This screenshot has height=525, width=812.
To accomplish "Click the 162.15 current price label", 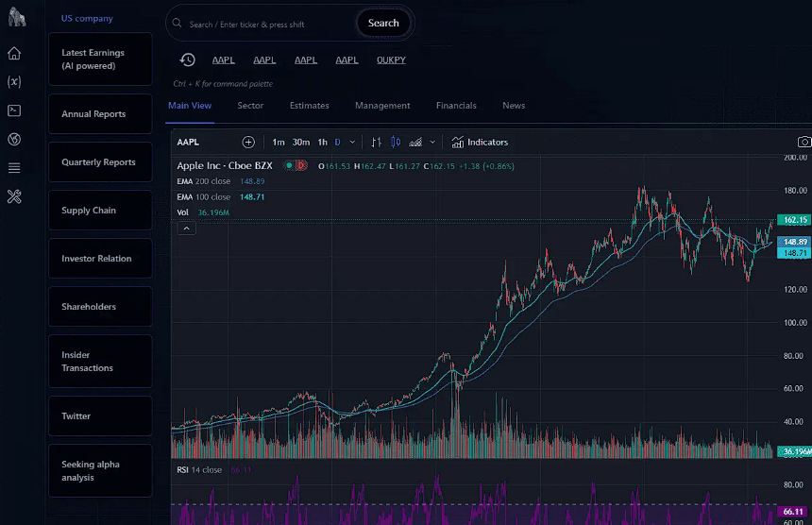I will point(794,220).
